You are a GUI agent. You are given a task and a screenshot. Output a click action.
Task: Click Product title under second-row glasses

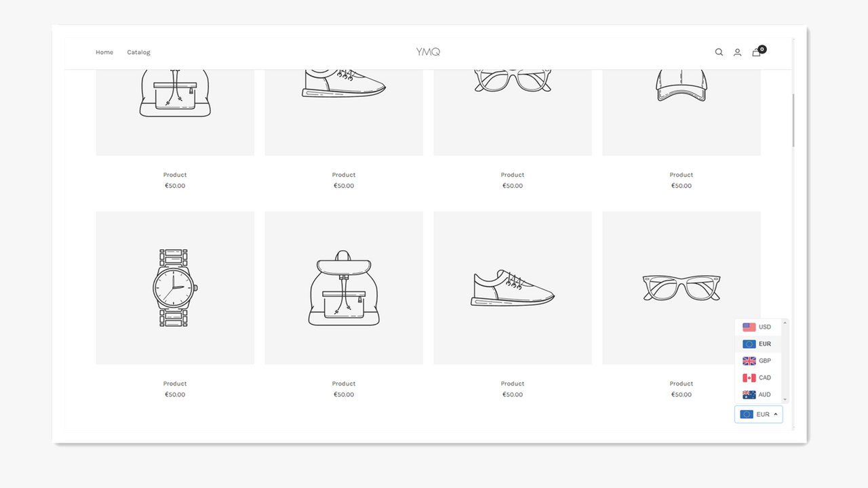[682, 384]
